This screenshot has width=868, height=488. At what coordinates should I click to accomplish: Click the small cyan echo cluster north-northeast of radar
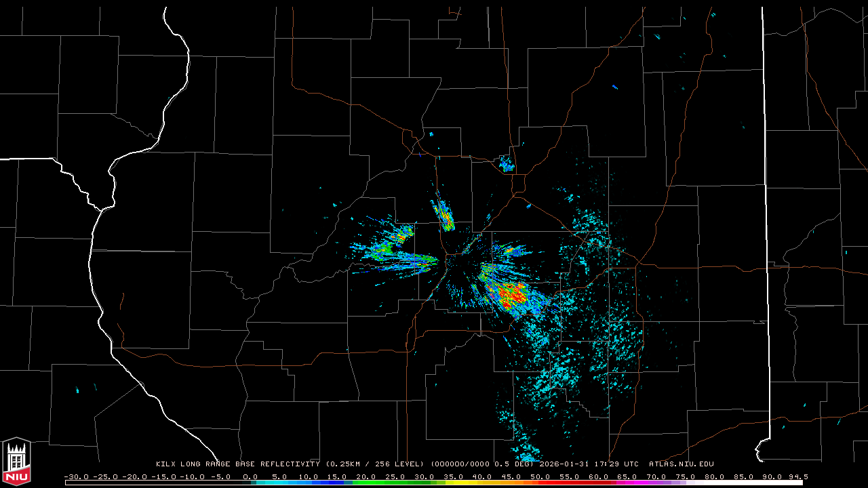(x=506, y=163)
